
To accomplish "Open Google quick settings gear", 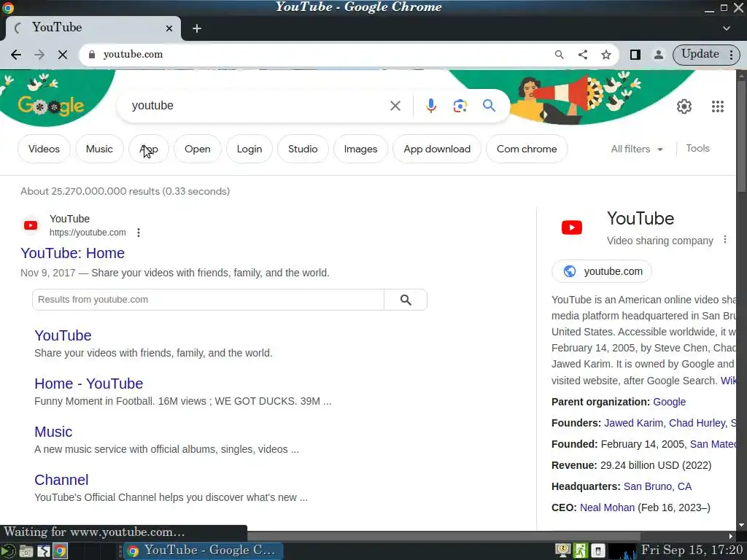I will [684, 106].
